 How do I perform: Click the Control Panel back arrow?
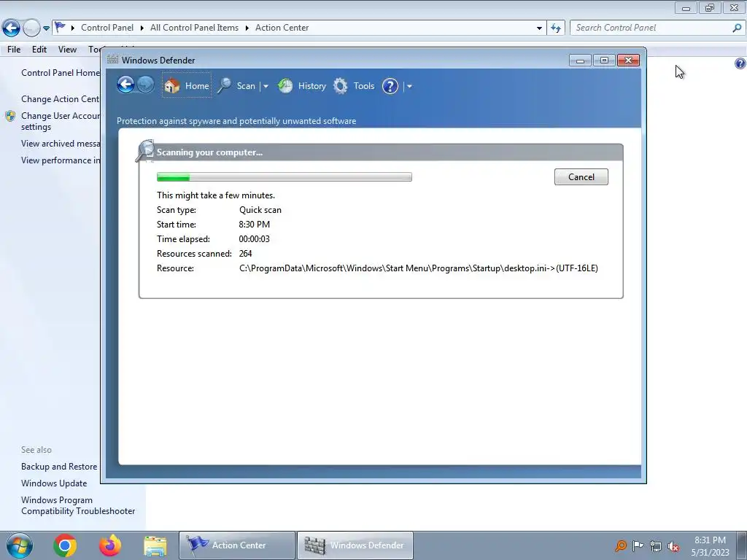click(x=12, y=28)
